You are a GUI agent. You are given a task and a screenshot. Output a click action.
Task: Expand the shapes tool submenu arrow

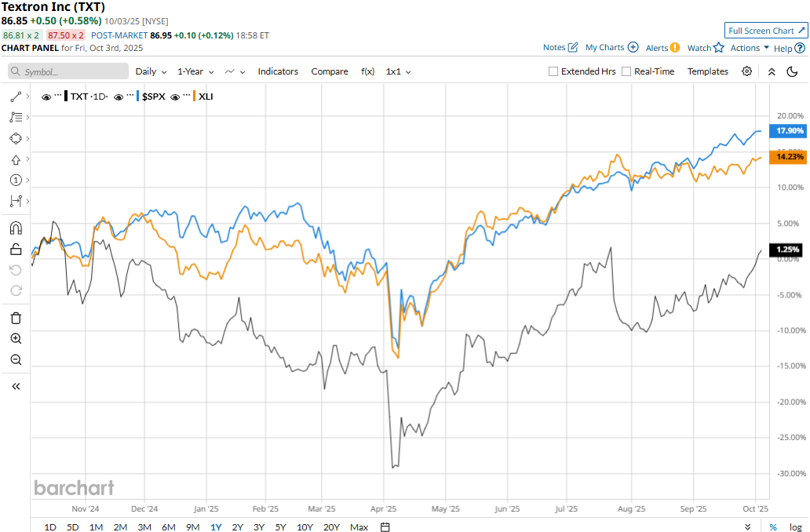[x=27, y=138]
